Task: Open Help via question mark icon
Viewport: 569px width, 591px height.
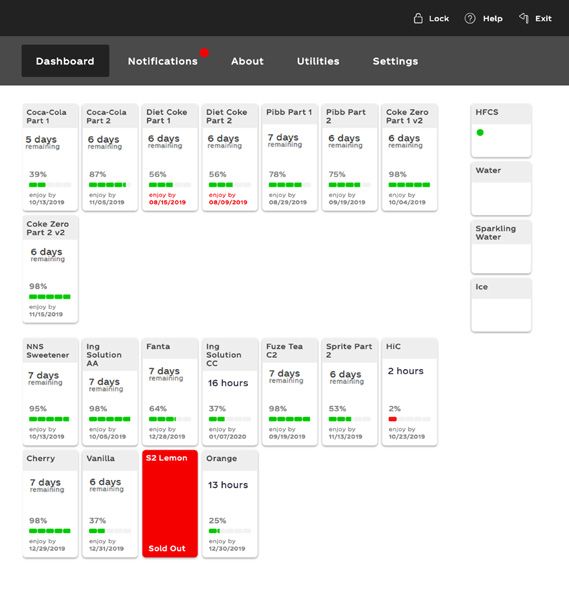Action: tap(470, 18)
